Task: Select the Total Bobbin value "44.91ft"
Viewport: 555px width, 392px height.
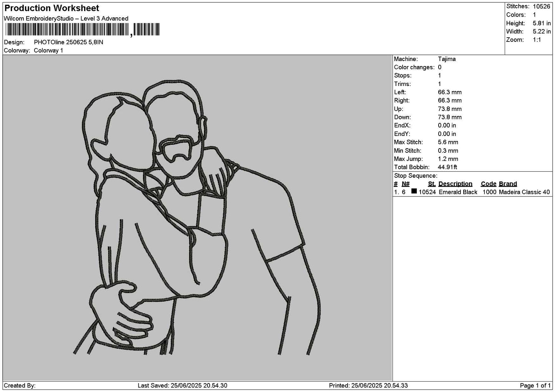Action: (x=447, y=167)
